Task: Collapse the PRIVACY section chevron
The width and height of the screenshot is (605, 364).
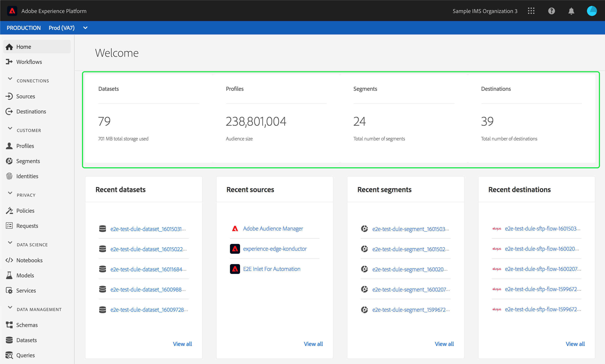Action: tap(10, 193)
